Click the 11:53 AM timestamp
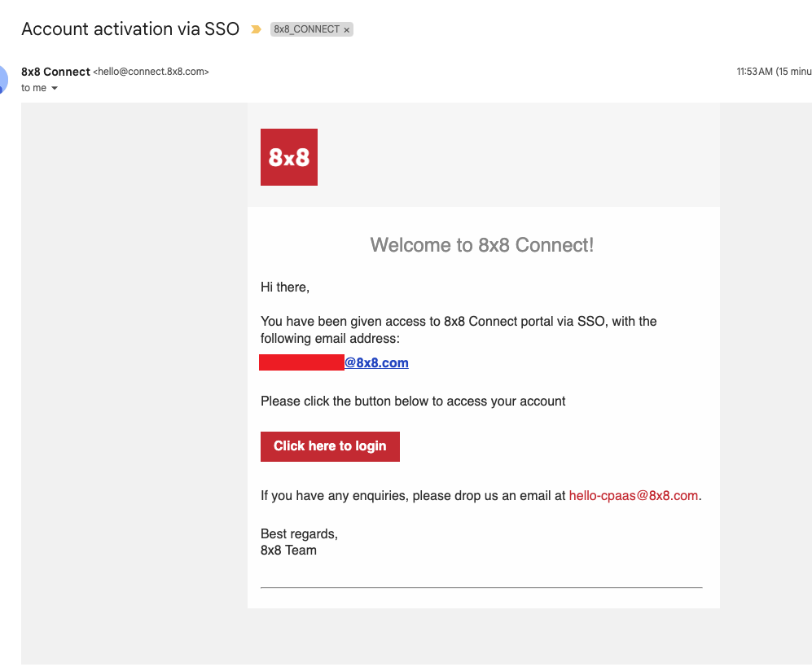Viewport: 812px width, 667px height. point(774,72)
